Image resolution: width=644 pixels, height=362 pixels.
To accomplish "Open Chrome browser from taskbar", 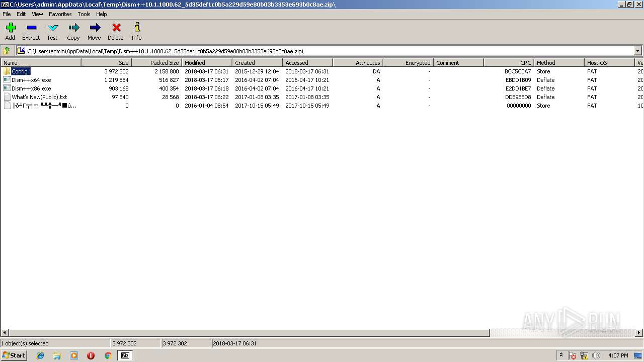I will (x=108, y=355).
